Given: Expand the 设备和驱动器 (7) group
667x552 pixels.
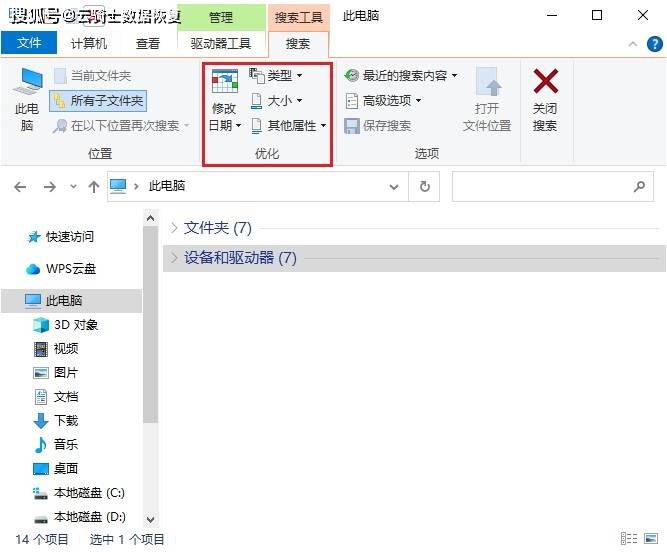Looking at the screenshot, I should 174,257.
